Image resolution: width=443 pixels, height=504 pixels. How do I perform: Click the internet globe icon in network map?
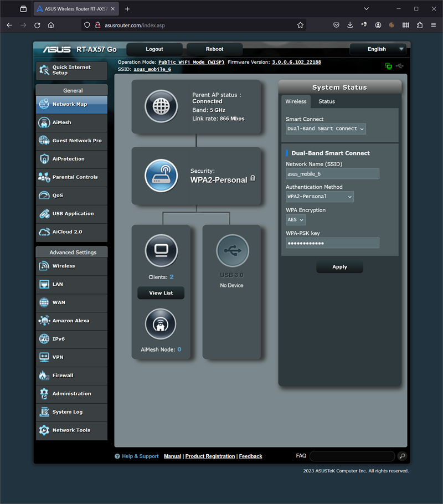tap(161, 106)
